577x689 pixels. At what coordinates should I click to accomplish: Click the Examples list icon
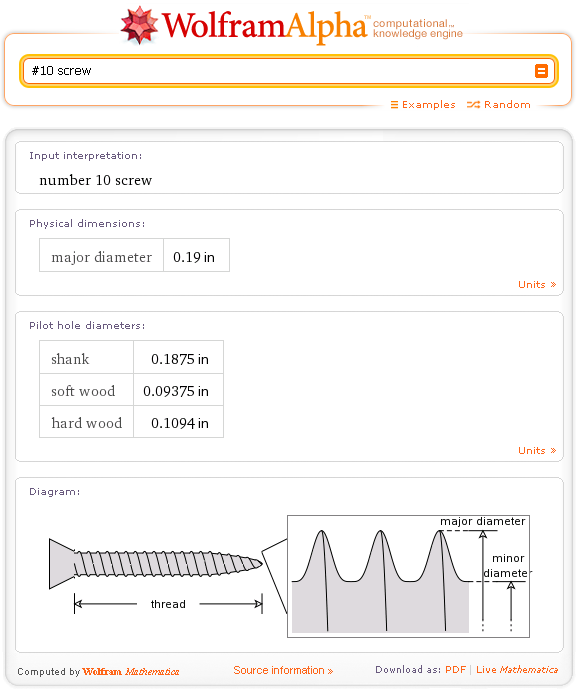394,105
